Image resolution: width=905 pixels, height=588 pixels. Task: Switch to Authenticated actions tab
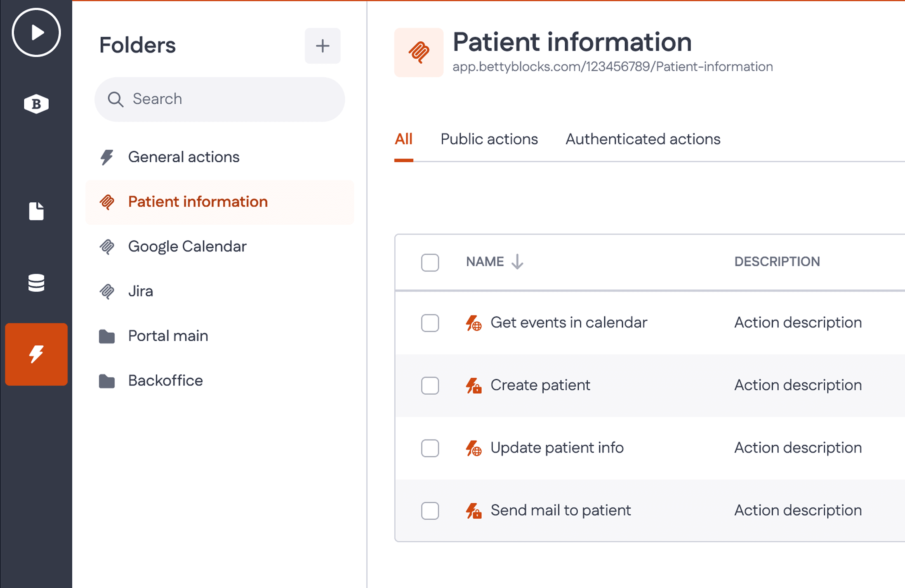(643, 139)
